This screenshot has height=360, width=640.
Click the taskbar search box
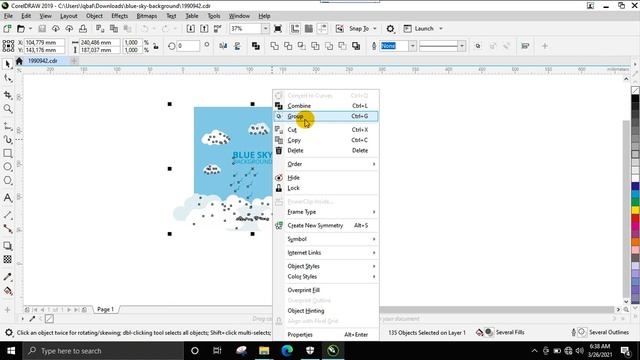click(x=103, y=351)
